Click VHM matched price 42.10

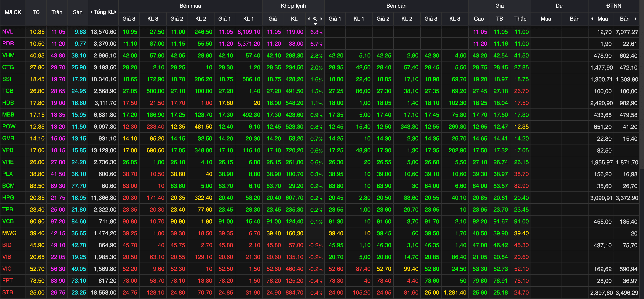coord(274,55)
